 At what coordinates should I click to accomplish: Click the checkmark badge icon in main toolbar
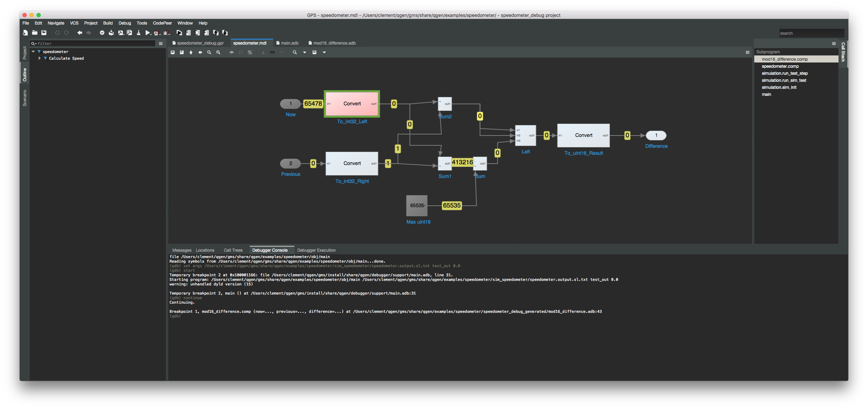coord(102,33)
